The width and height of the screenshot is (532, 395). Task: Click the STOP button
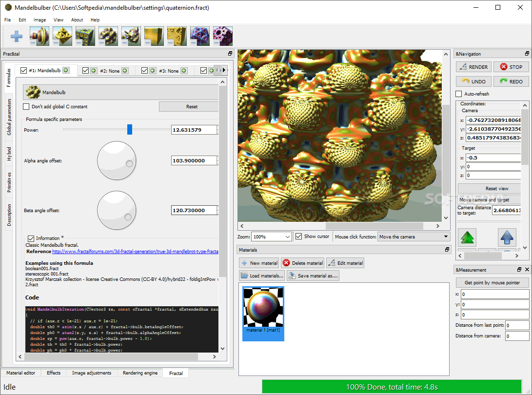[x=511, y=67]
